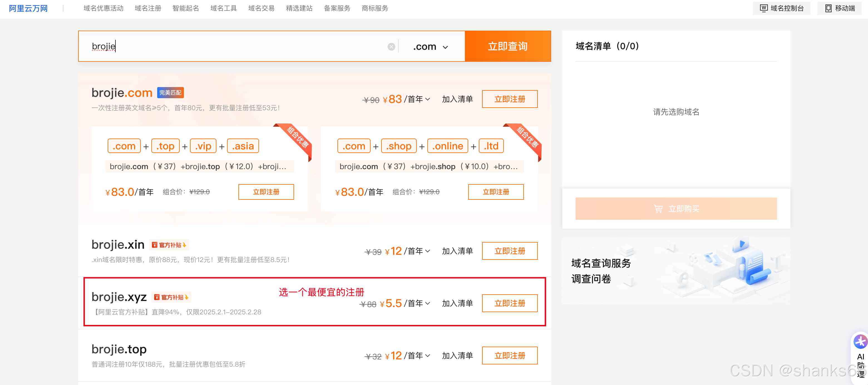Clear the brojie search input
This screenshot has width=868, height=385.
[391, 47]
